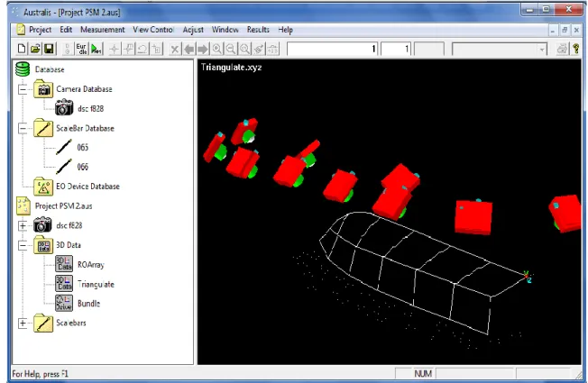Viewport: 588px width, 383px height.
Task: Click the zoom-to-fit magnifier icon
Action: coord(245,49)
